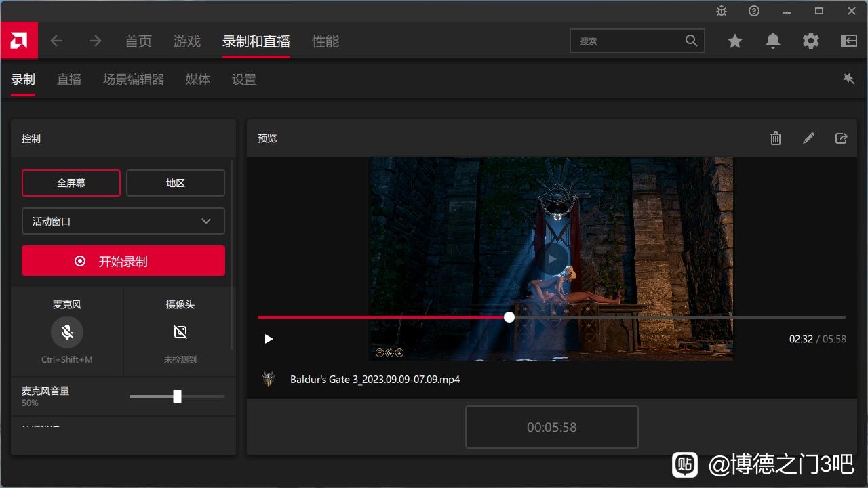The height and width of the screenshot is (488, 868).
Task: Toggle the microphone mute icon
Action: (x=67, y=332)
